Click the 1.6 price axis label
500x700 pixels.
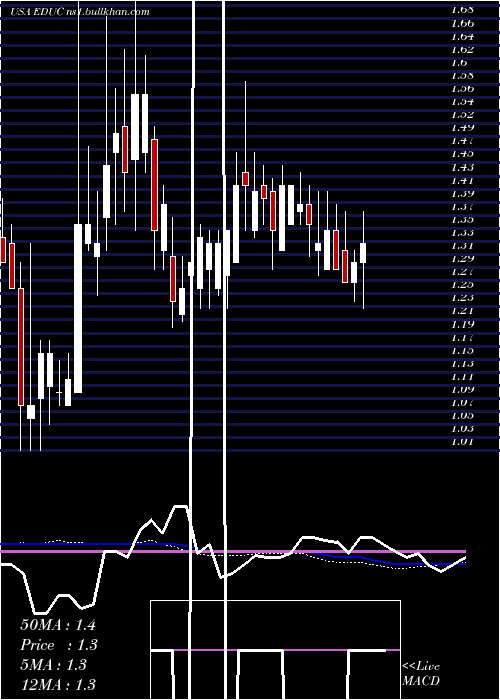(x=461, y=62)
